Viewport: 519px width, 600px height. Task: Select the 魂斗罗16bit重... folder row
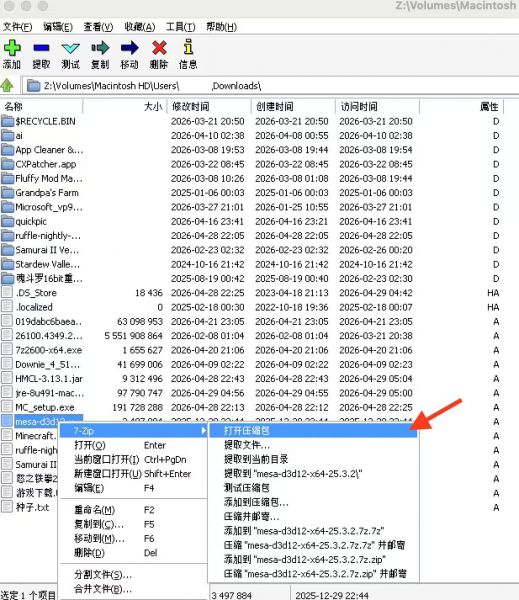click(x=252, y=279)
